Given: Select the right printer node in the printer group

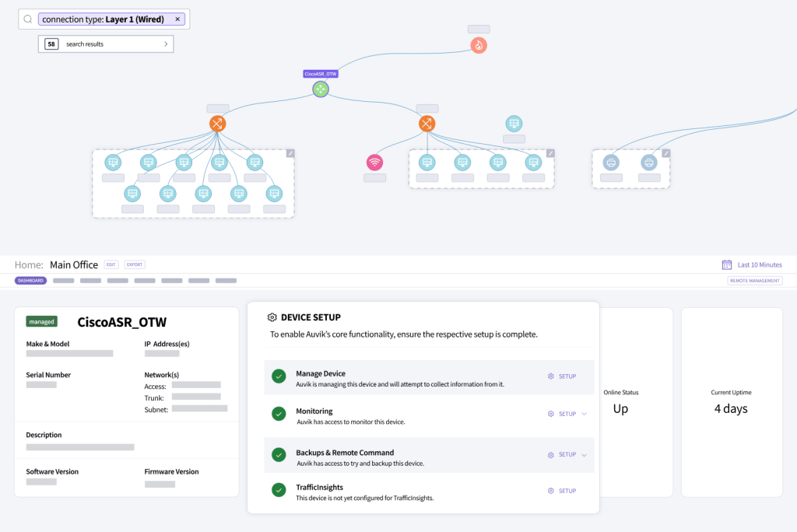Looking at the screenshot, I should [648, 163].
